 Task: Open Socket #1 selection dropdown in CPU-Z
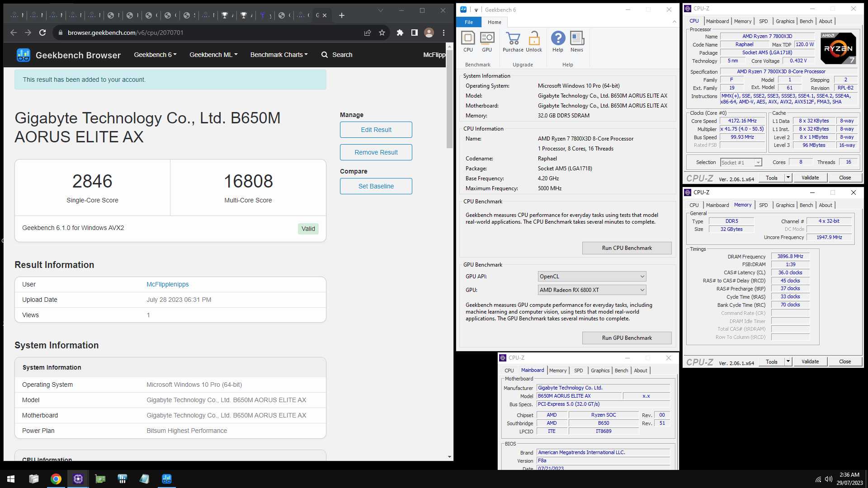[741, 162]
